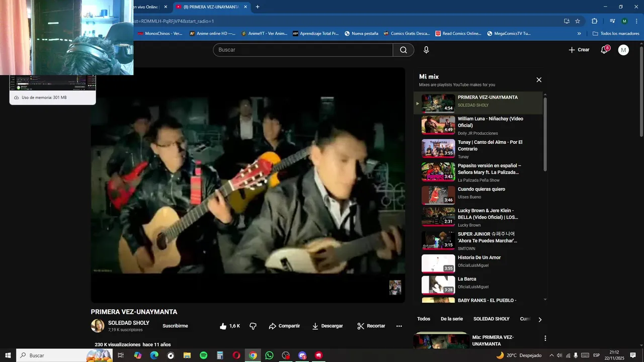Viewport: 644px width, 362px height.
Task: Show hidden system tray icons
Action: click(551, 355)
